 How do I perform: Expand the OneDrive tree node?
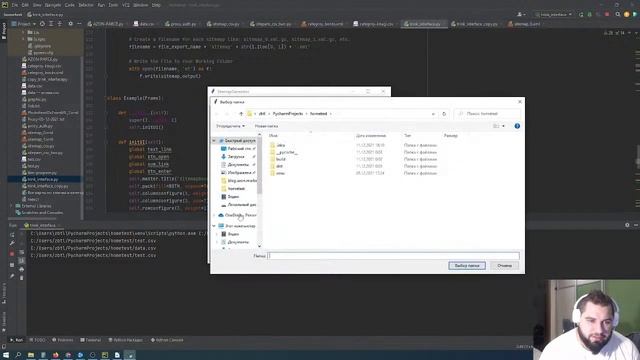tap(214, 215)
